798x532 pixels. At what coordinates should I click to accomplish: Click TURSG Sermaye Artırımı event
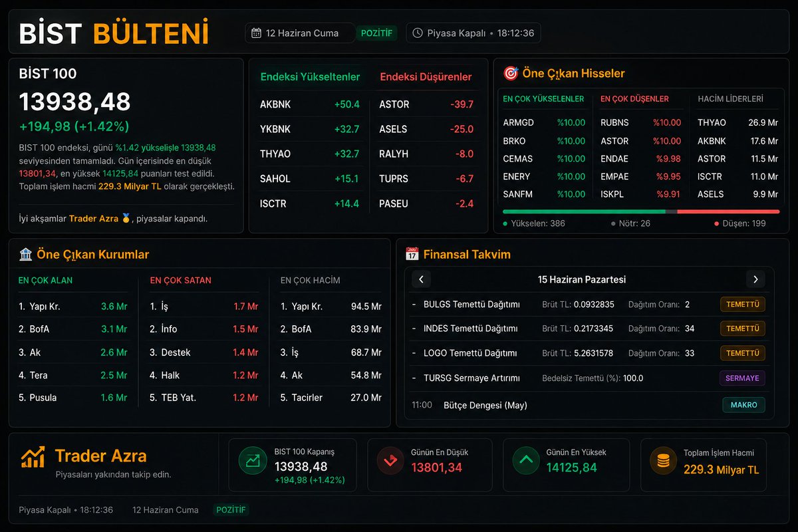pos(471,378)
